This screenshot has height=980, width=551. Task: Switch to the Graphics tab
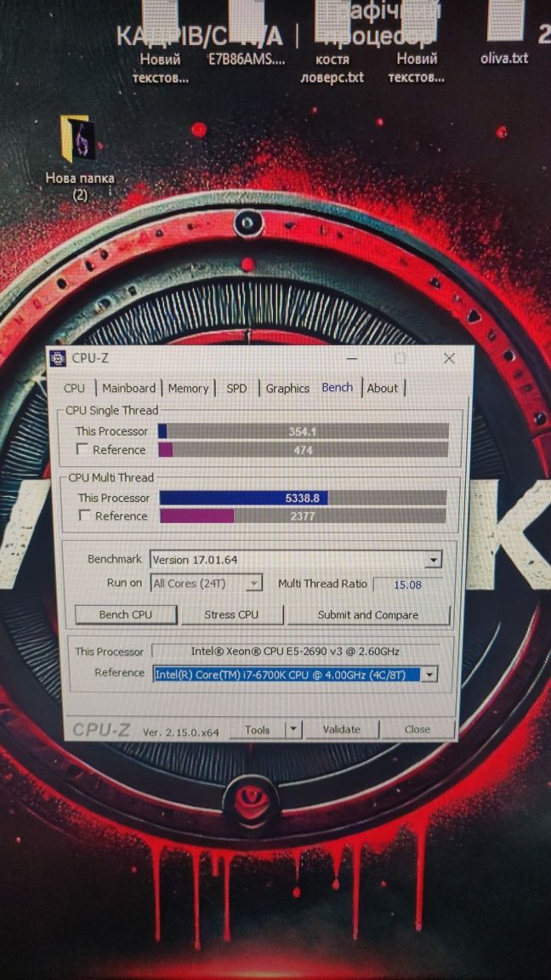coord(287,388)
